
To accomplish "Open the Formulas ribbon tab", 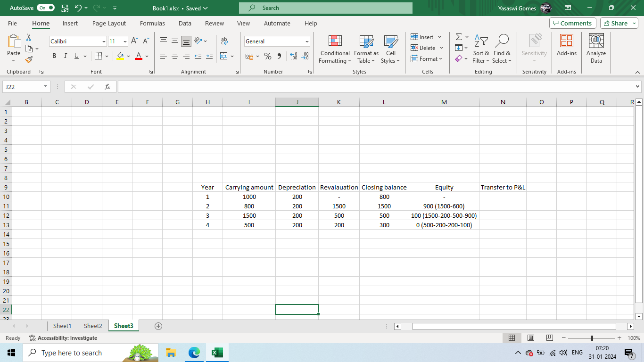I will click(152, 23).
